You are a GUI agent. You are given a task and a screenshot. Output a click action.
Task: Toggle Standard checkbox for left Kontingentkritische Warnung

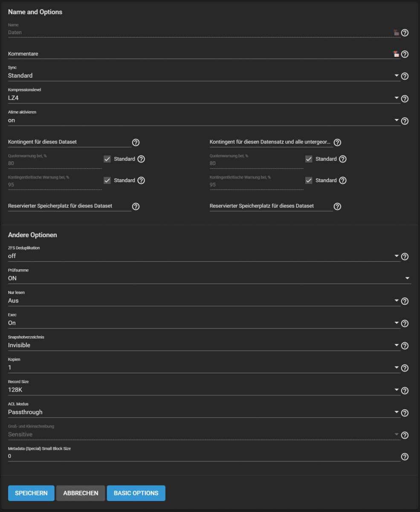pyautogui.click(x=107, y=180)
